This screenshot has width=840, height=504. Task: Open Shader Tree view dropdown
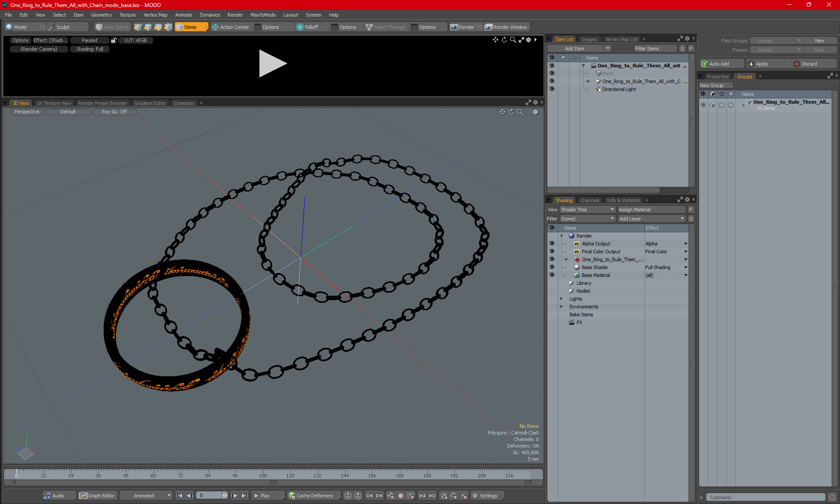588,210
